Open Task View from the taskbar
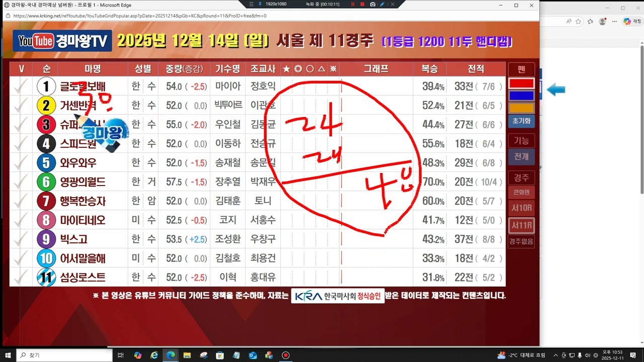The width and height of the screenshot is (644, 362). 121,355
